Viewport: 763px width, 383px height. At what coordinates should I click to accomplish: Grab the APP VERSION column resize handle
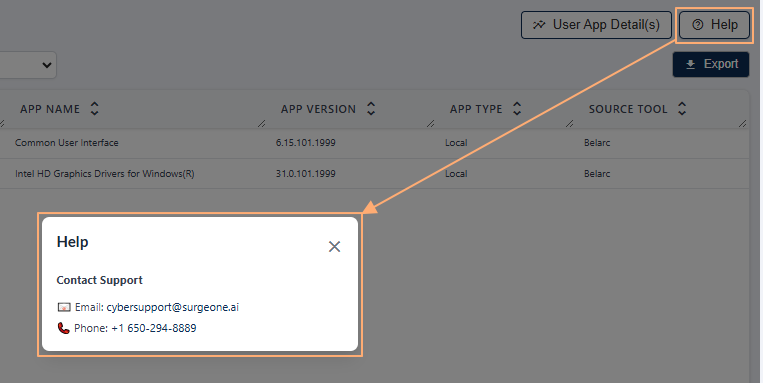pos(430,124)
